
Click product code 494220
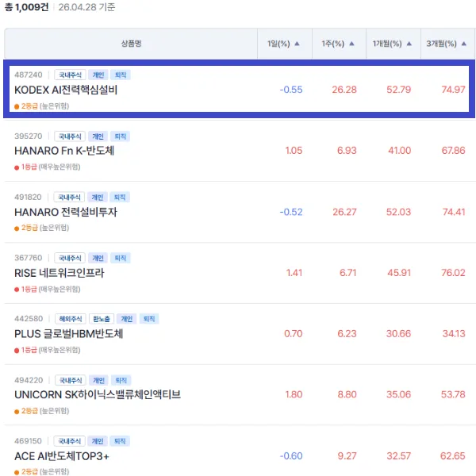click(29, 380)
